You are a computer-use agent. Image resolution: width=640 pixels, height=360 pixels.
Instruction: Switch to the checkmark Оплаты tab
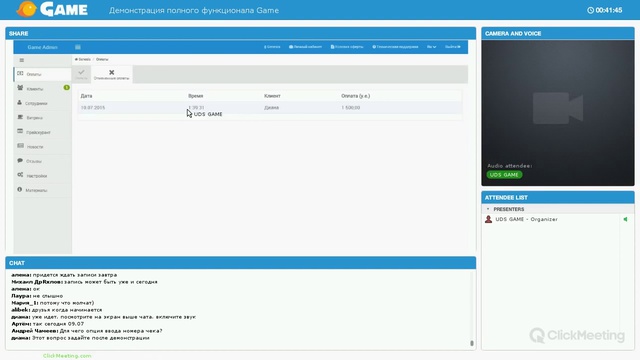click(81, 74)
